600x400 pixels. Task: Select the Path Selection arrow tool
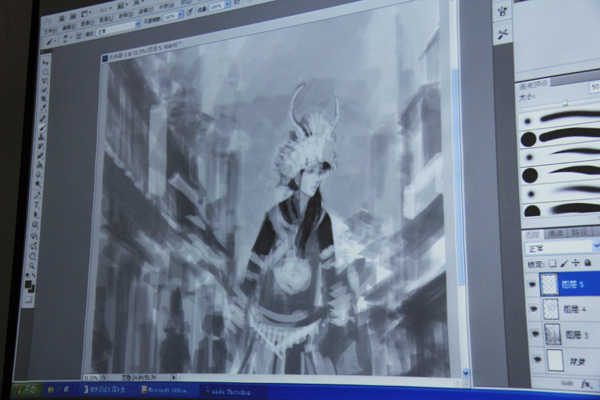[36, 214]
